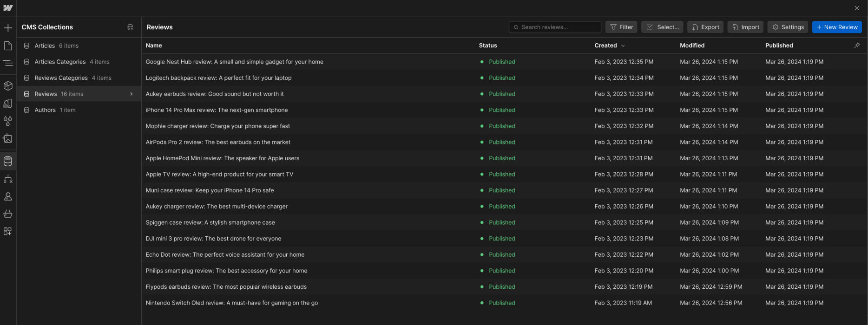Open Aukey charger review item
Image resolution: width=868 pixels, height=325 pixels.
point(217,207)
